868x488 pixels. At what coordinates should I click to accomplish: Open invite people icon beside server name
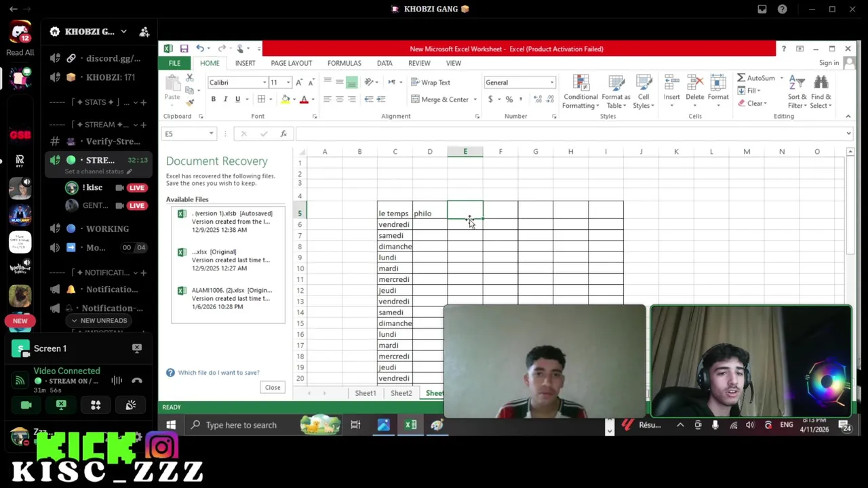pos(144,32)
